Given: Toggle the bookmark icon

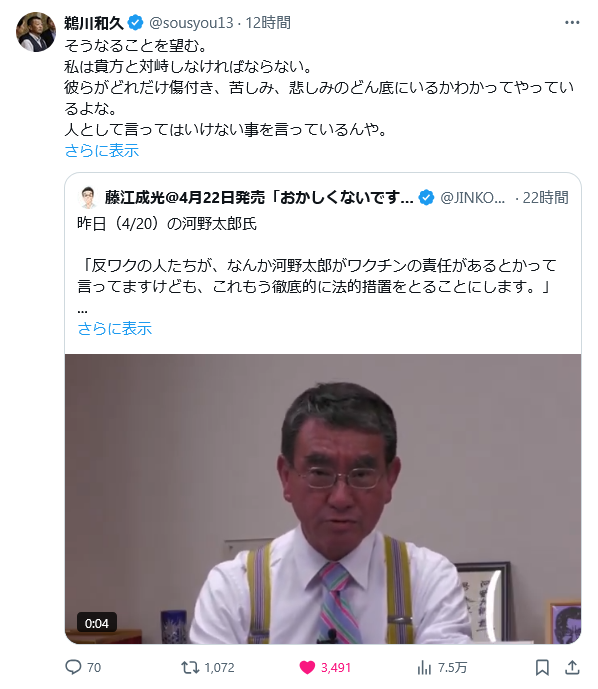Looking at the screenshot, I should (x=542, y=667).
